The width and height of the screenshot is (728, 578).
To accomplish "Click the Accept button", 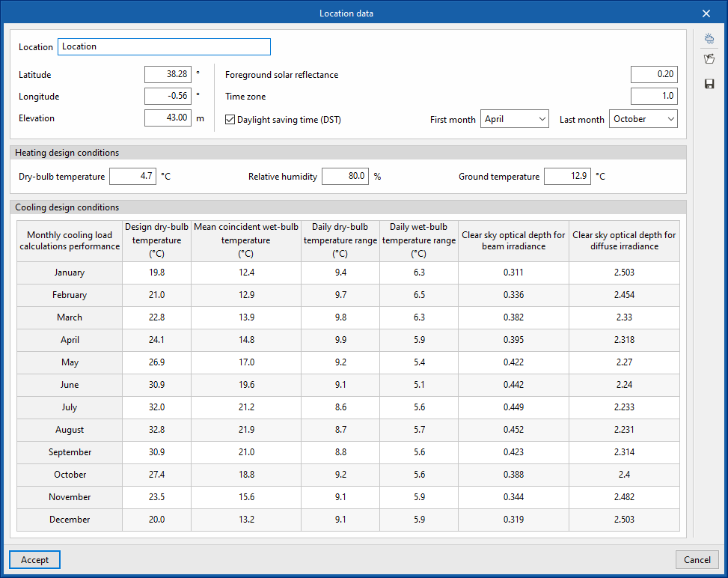I will coord(35,559).
